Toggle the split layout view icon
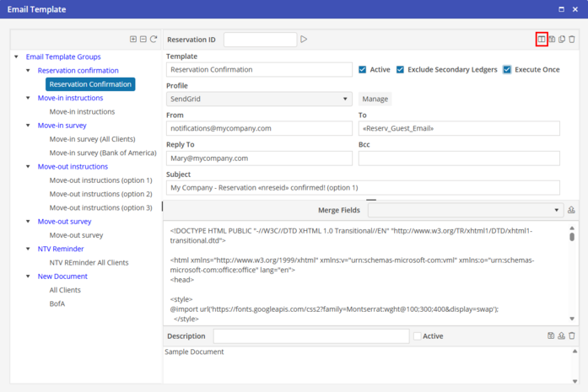The height and width of the screenshot is (392, 588). click(x=541, y=40)
